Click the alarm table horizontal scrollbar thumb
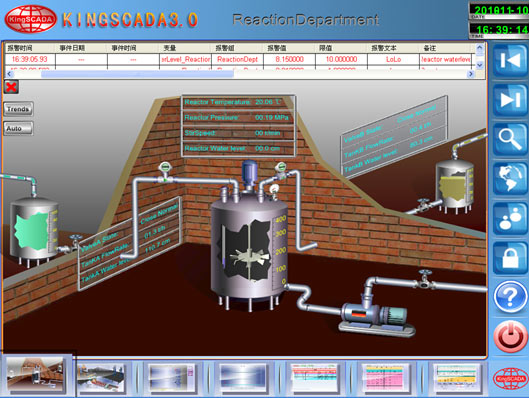 [x=137, y=74]
